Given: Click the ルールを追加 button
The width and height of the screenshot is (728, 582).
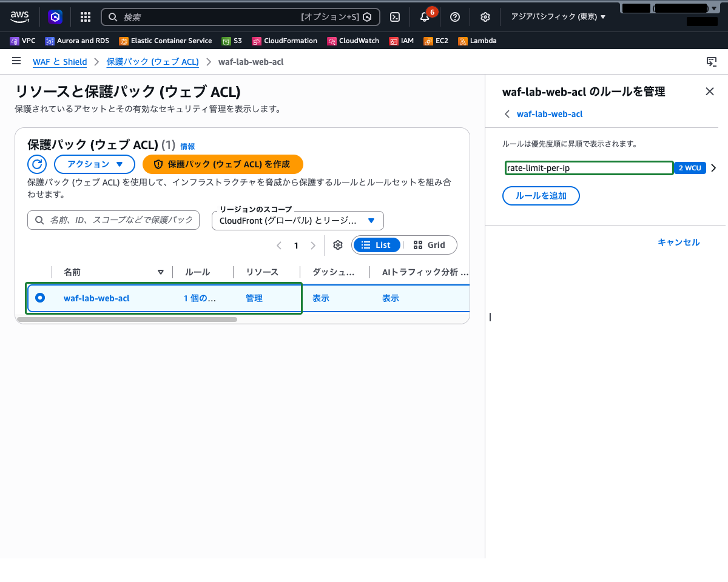Looking at the screenshot, I should (541, 196).
